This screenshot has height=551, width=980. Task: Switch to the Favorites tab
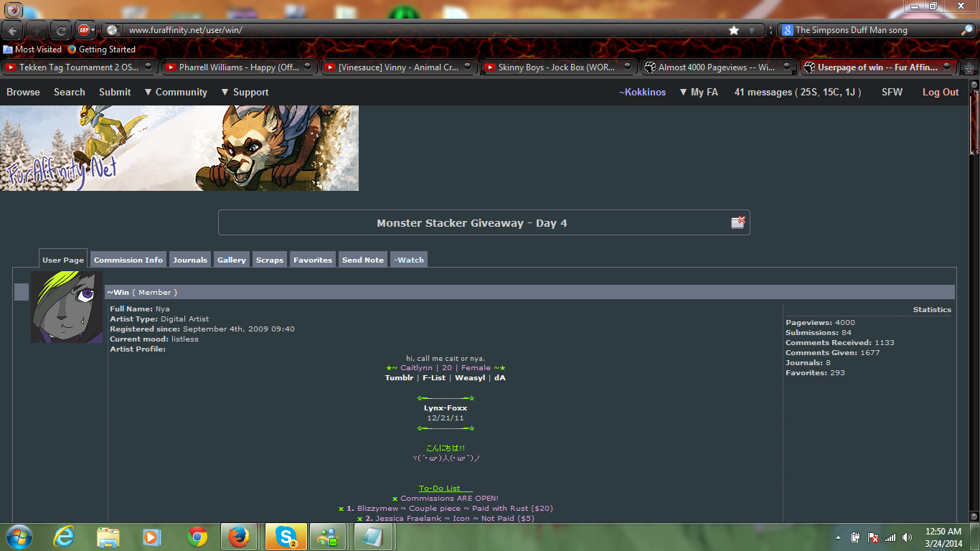point(313,260)
